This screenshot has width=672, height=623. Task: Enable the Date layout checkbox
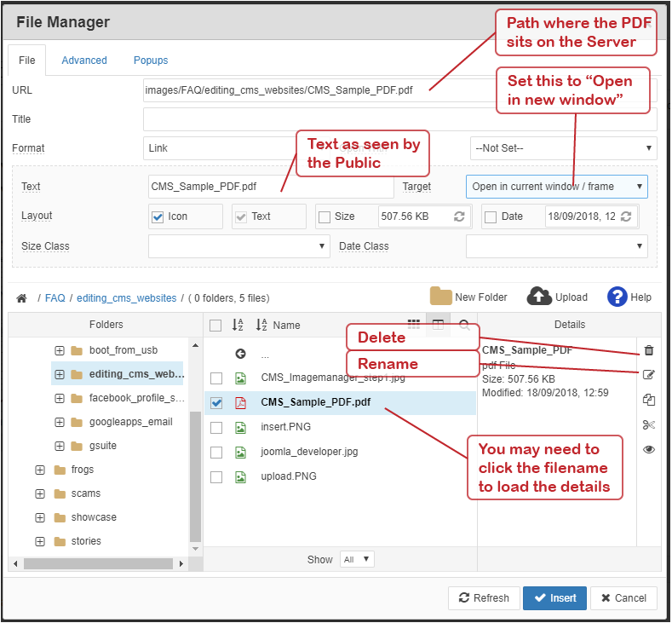[491, 217]
